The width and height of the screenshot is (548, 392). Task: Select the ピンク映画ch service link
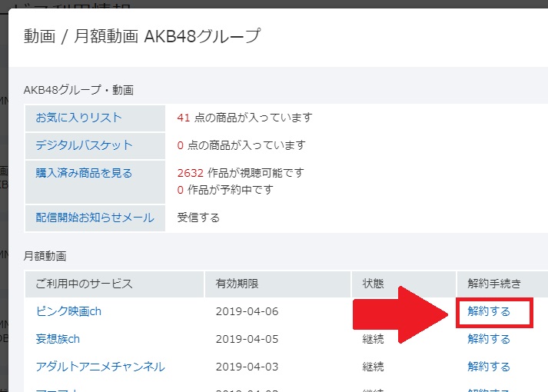pos(68,312)
